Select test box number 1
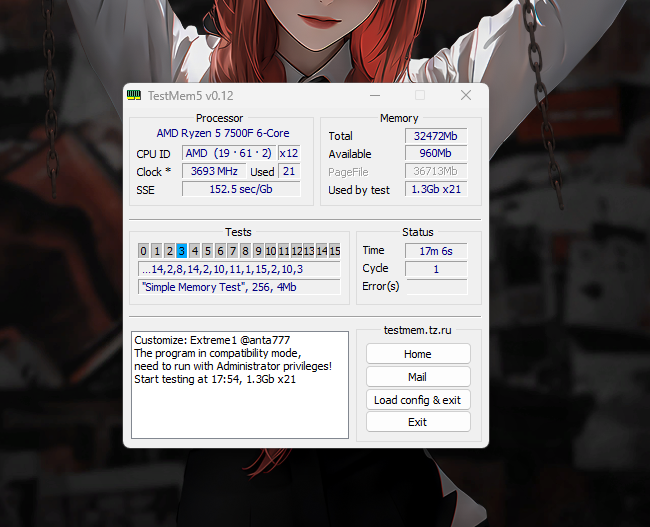The image size is (650, 527). tap(156, 251)
